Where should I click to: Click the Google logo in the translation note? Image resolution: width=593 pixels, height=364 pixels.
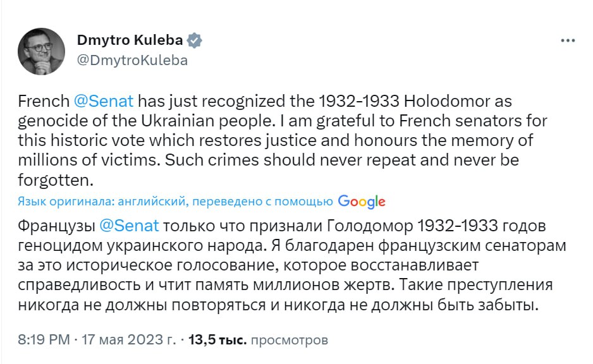coord(361,202)
